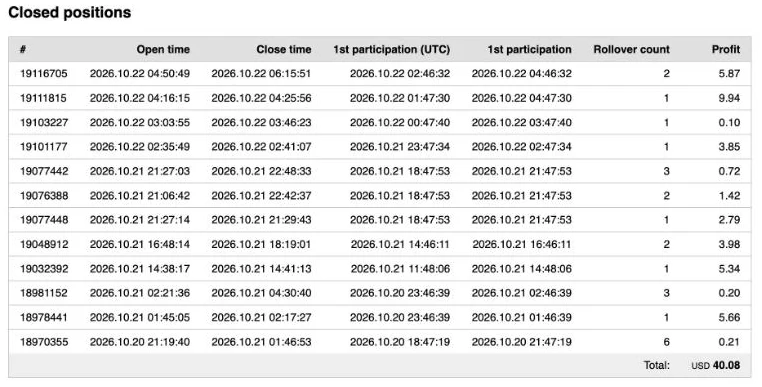Viewport: 762px width, 387px height.
Task: Open position 19103227 row
Action: point(380,123)
